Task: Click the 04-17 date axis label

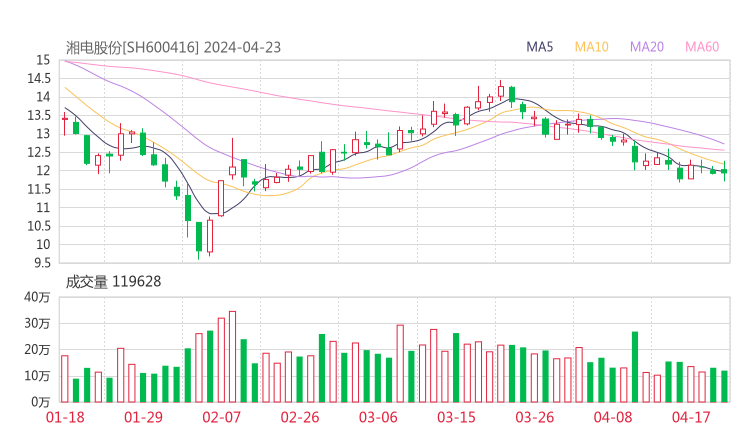Action: pyautogui.click(x=691, y=417)
